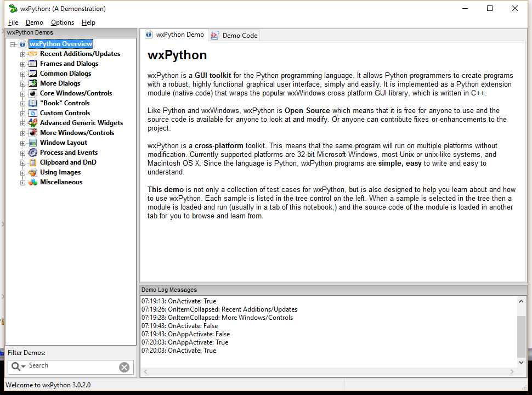
Task: Expand the Miscellaneous node
Action: 22,183
